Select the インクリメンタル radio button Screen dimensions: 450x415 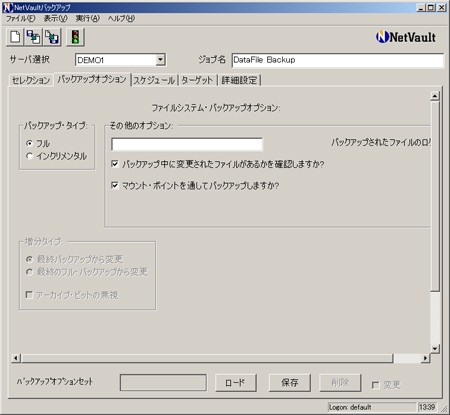pos(29,156)
